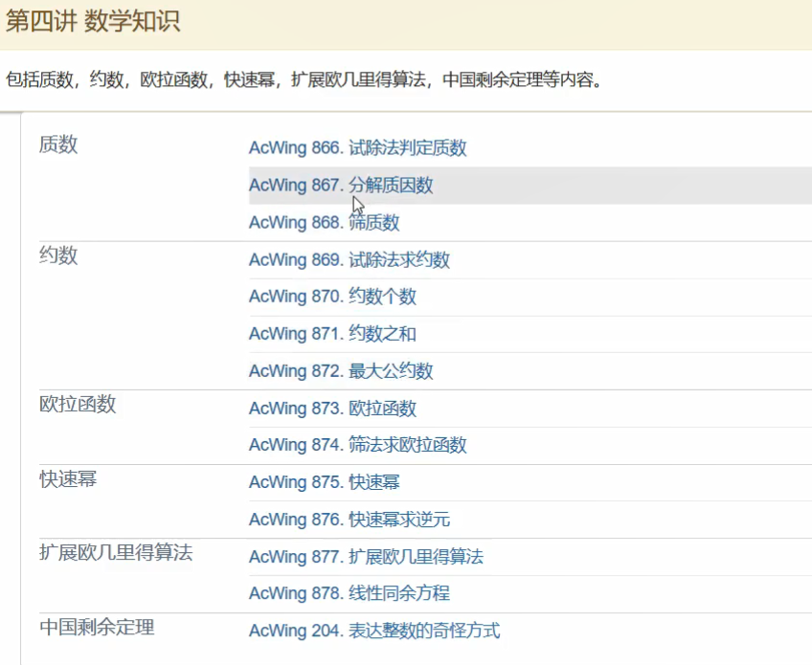Open the highlighted AcWing 867 分解质因数 link

[341, 186]
